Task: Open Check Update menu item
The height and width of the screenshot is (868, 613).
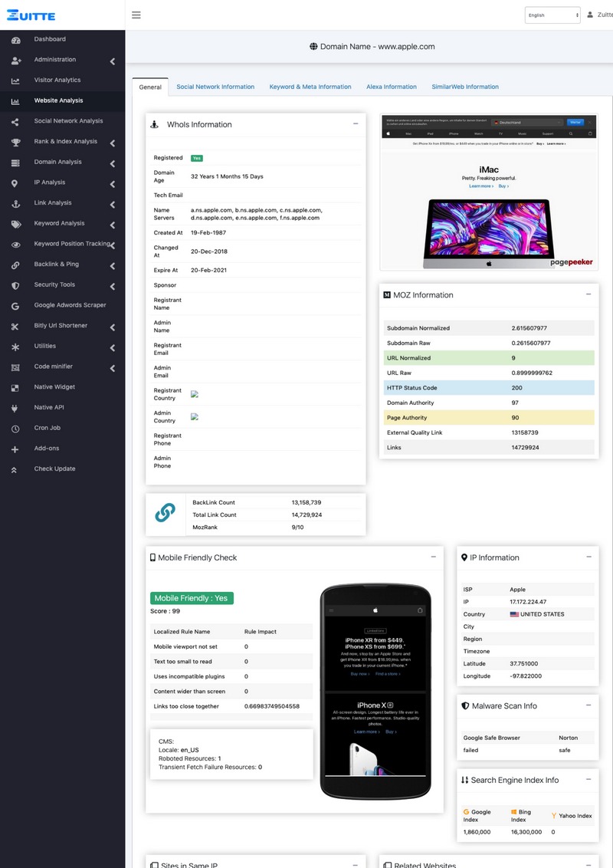Action: 54,469
